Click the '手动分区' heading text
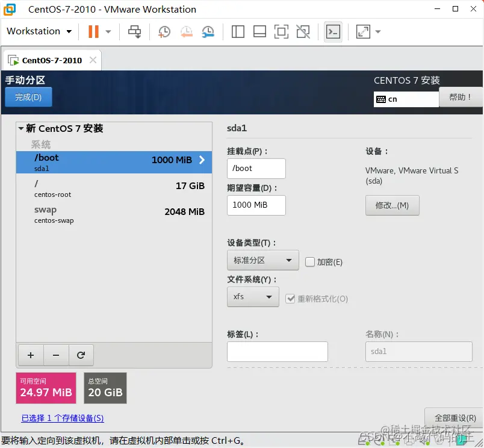Screen dimensions: 484x448 [x=25, y=80]
